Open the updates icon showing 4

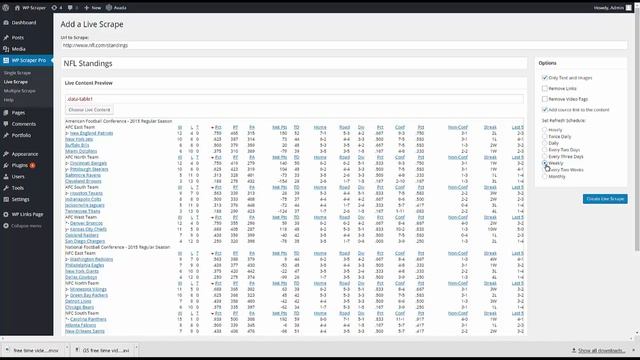(x=54, y=7)
